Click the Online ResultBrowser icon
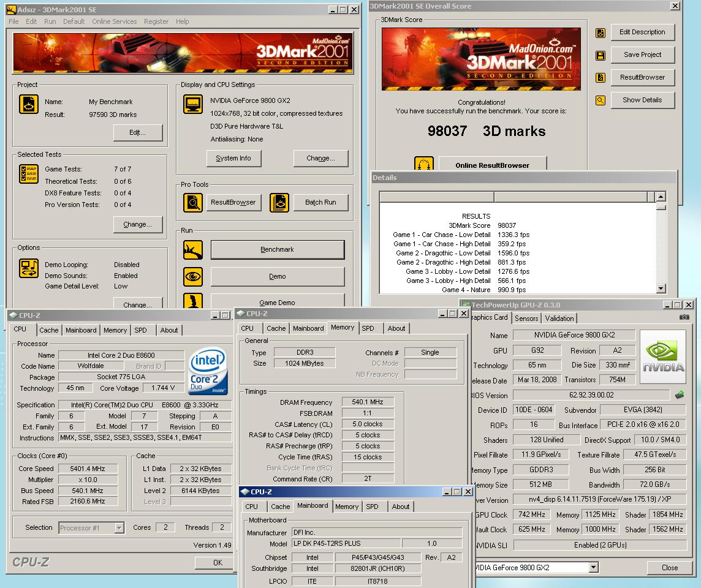 [x=424, y=163]
